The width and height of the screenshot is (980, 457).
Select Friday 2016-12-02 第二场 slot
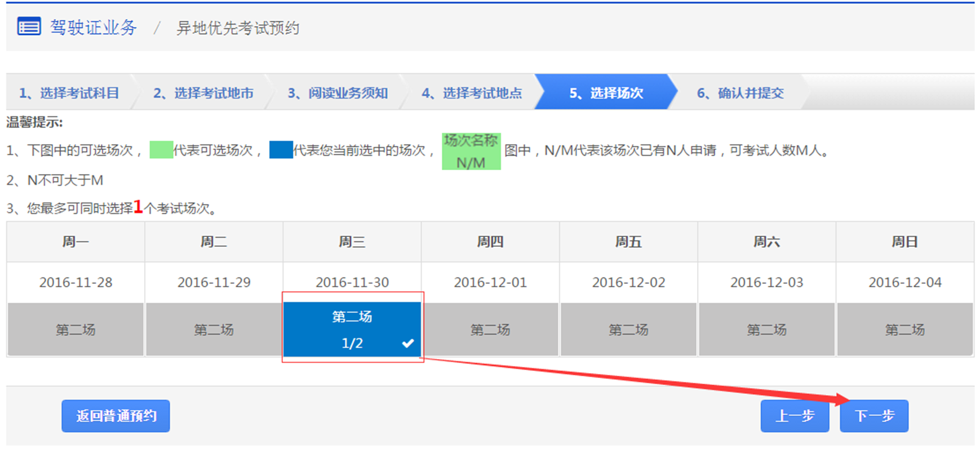point(628,330)
